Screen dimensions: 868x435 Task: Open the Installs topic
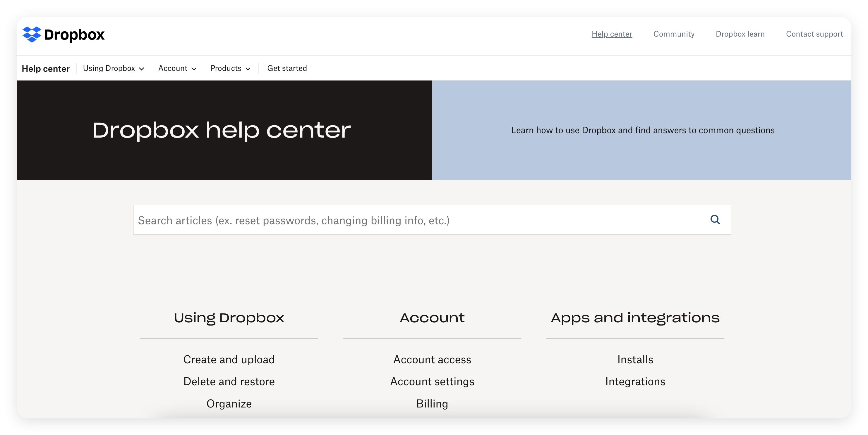point(635,359)
